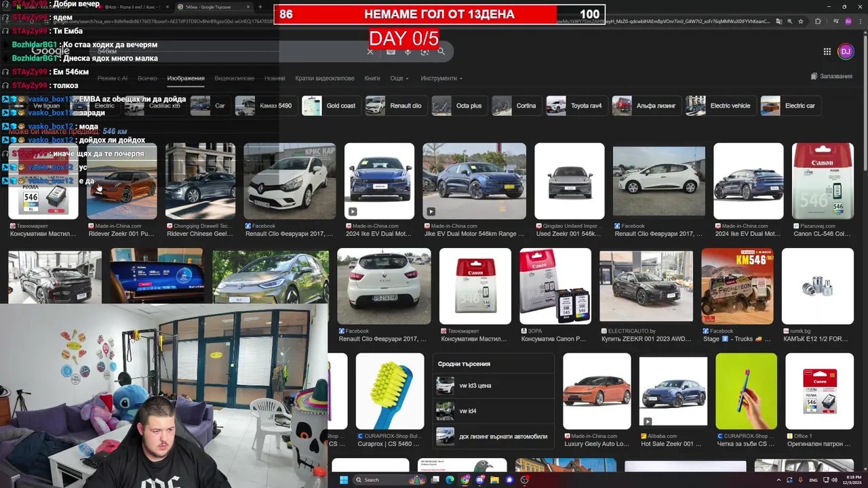Viewport: 868px width, 488px height.
Task: Open related search дск лизинг върнати автомобили
Action: pyautogui.click(x=493, y=436)
